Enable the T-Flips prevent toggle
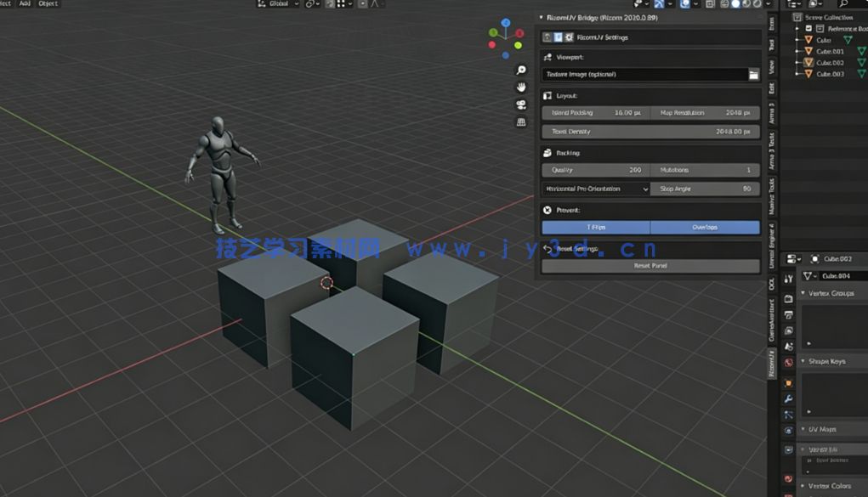The width and height of the screenshot is (868, 497). pyautogui.click(x=595, y=227)
